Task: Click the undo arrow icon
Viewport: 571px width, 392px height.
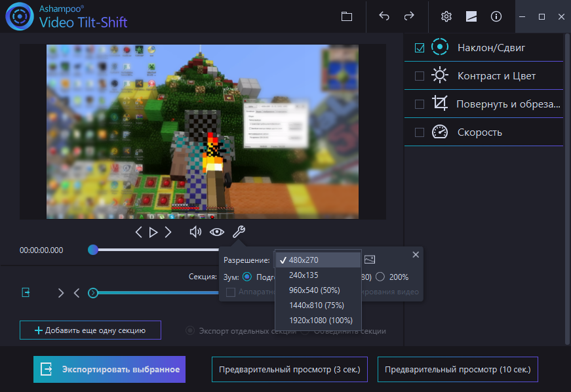Action: click(x=384, y=16)
